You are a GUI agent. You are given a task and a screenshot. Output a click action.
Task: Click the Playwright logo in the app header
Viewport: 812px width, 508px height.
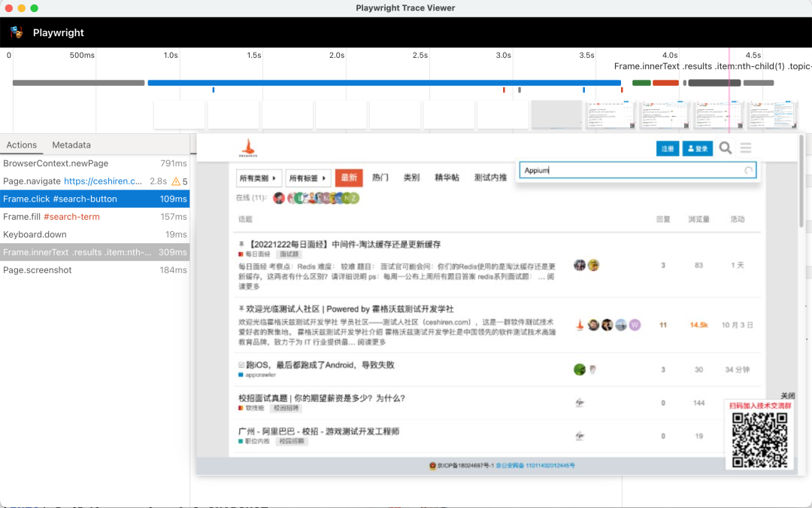click(17, 32)
